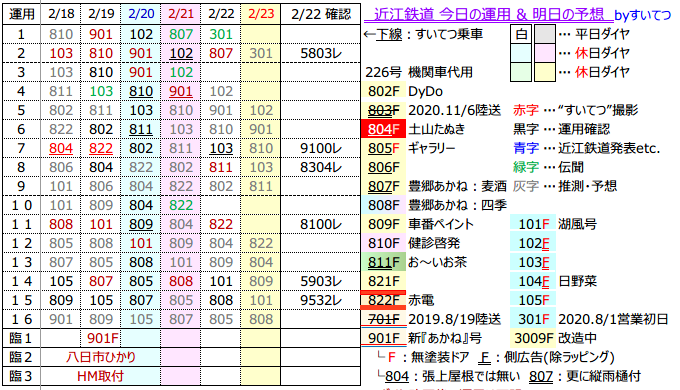Viewport: 680px width, 390px height.
Task: Select the 運用 column header
Action: tap(21, 14)
